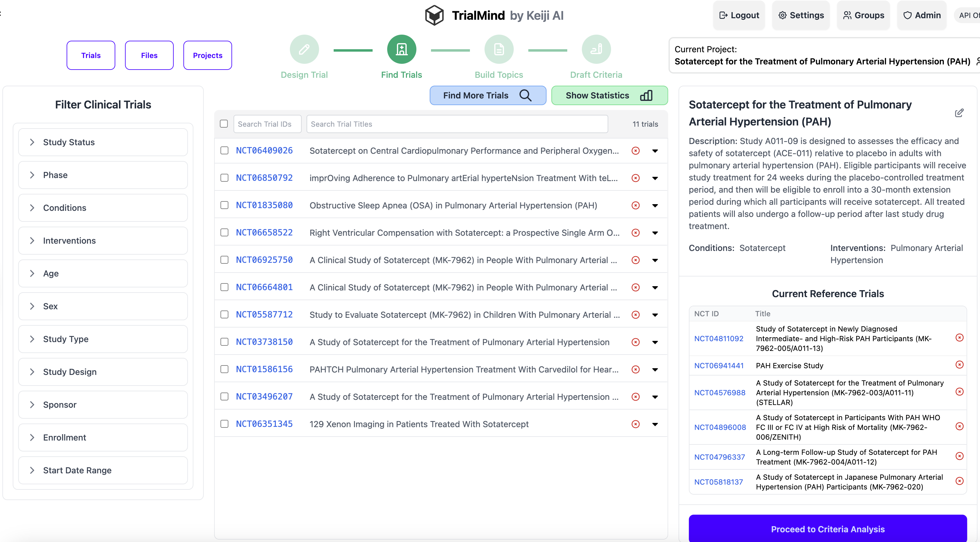Click the Design Trial pencil step icon
This screenshot has width=980, height=542.
tap(304, 50)
